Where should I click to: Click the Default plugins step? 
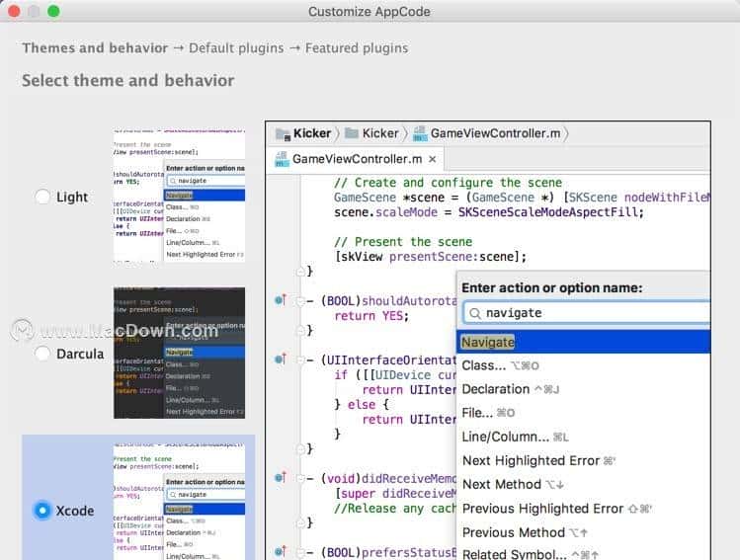coord(236,48)
